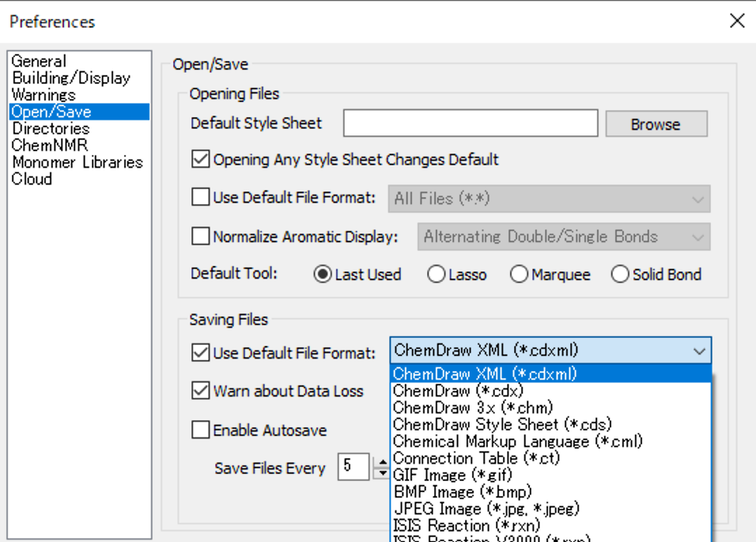Disable Warn about Data Loss
Screen dimensions: 756x542
tap(200, 392)
